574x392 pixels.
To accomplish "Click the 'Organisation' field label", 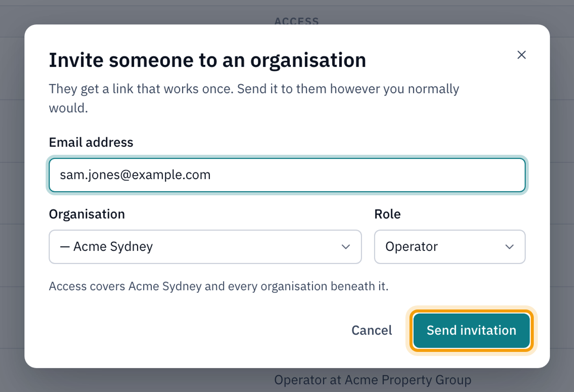I will pos(87,214).
